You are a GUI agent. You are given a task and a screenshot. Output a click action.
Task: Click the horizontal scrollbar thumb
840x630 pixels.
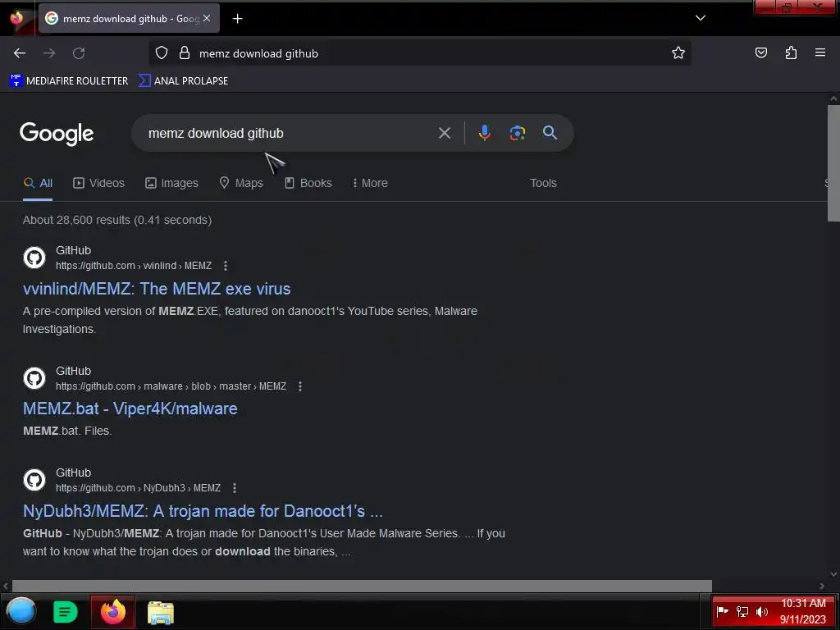pos(362,586)
